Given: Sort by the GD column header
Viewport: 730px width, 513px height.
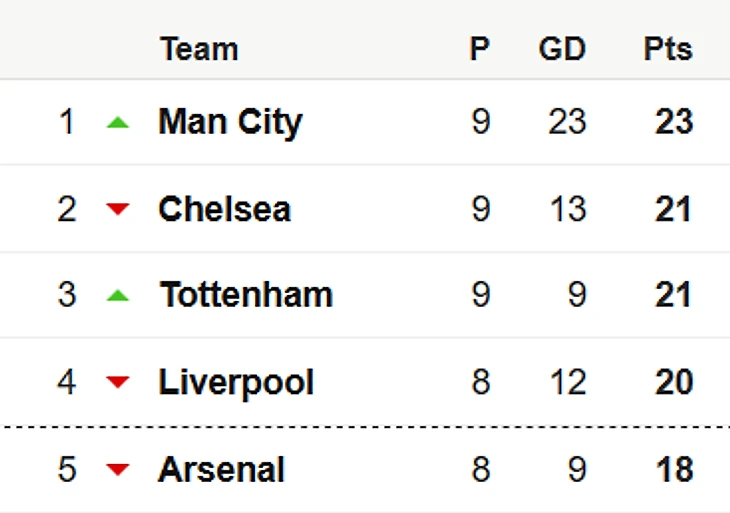Looking at the screenshot, I should pos(562,49).
